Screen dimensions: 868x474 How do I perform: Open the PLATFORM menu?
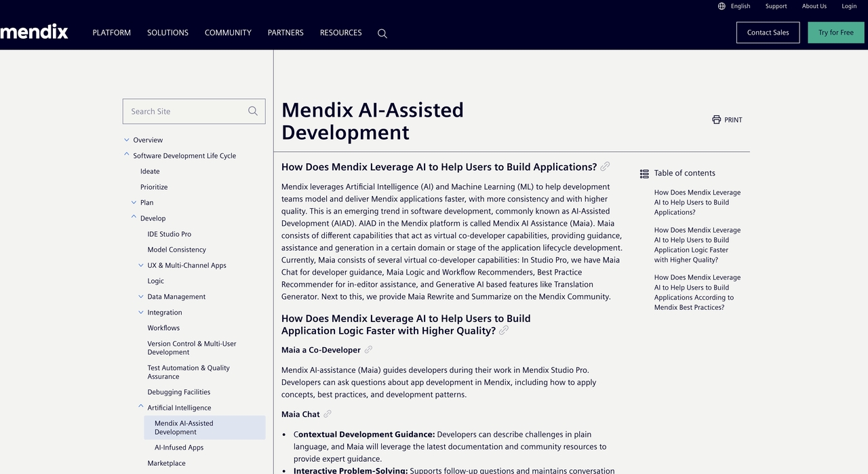point(112,33)
